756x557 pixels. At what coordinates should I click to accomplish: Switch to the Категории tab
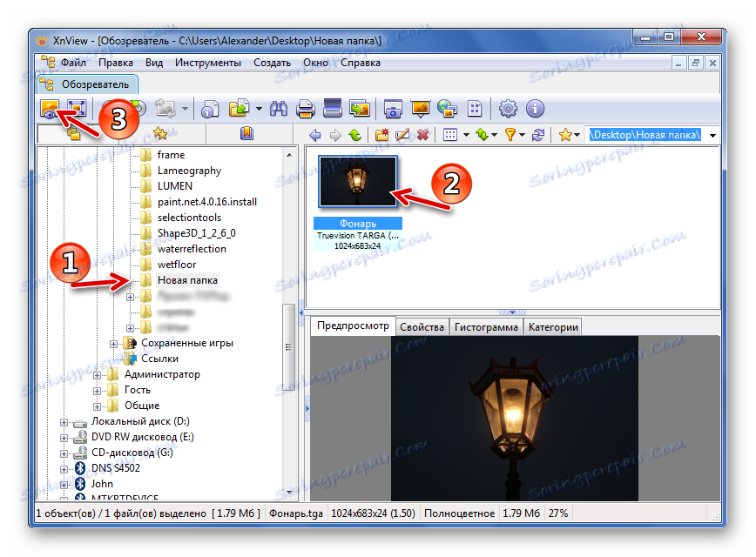point(553,327)
